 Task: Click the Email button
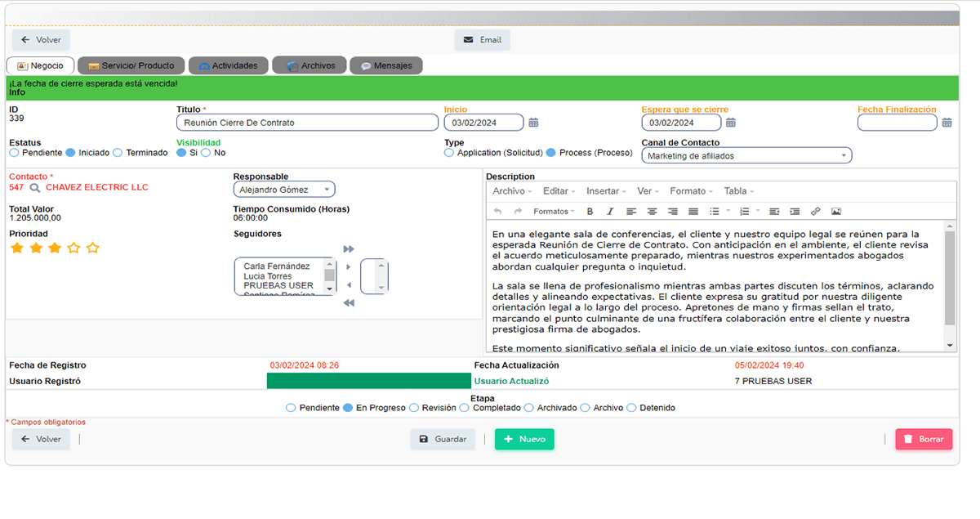tap(483, 40)
